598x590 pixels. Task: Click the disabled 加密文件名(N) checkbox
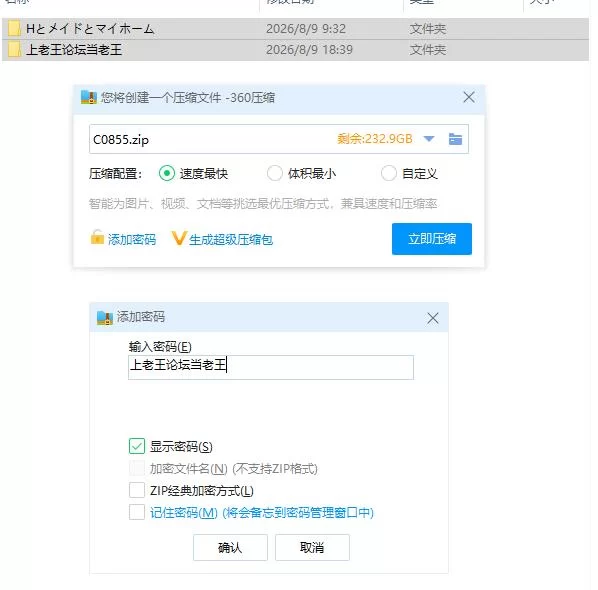137,468
